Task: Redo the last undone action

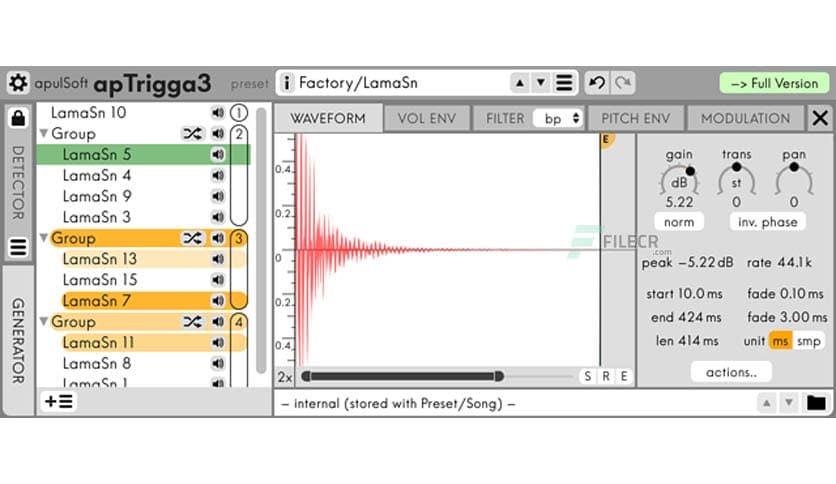Action: (622, 83)
